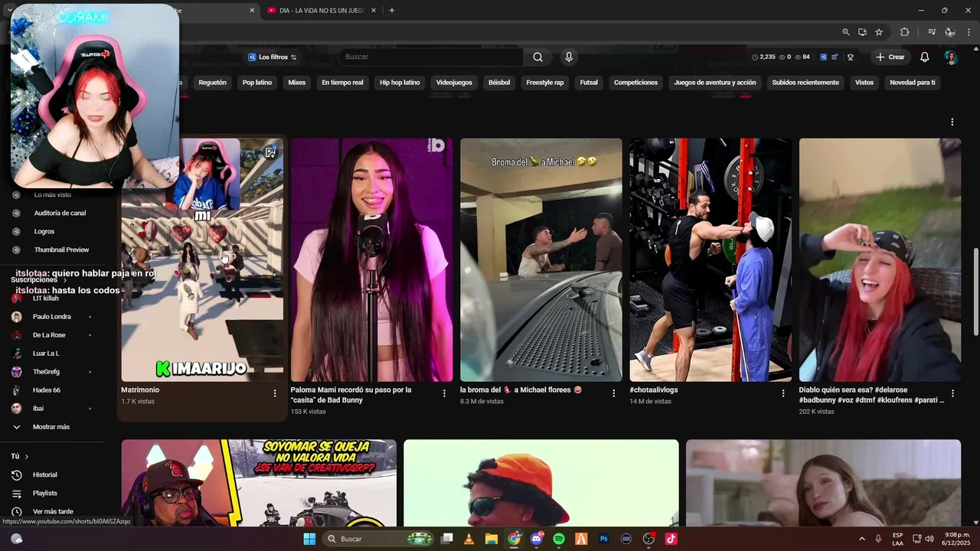
Task: Select the Futsal filter chip
Action: coord(589,83)
